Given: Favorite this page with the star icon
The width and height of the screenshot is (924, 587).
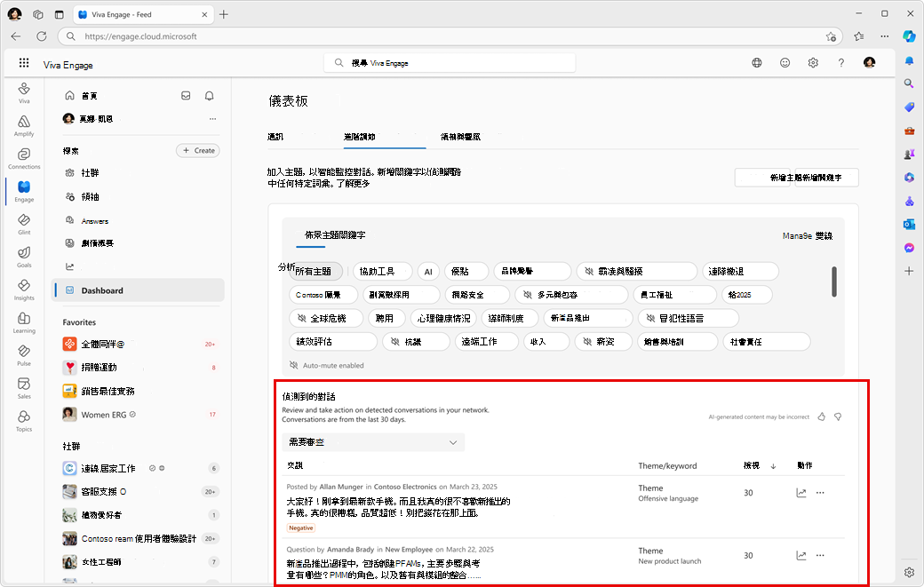Looking at the screenshot, I should [831, 36].
